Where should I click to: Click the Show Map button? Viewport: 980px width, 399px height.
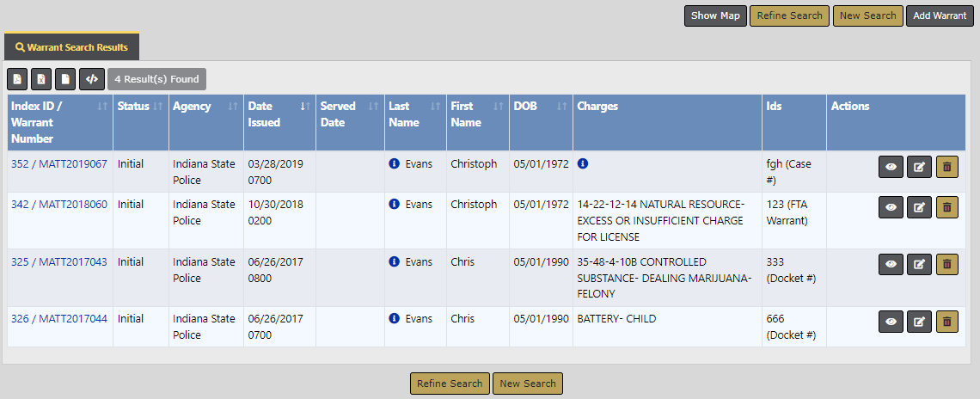point(715,15)
